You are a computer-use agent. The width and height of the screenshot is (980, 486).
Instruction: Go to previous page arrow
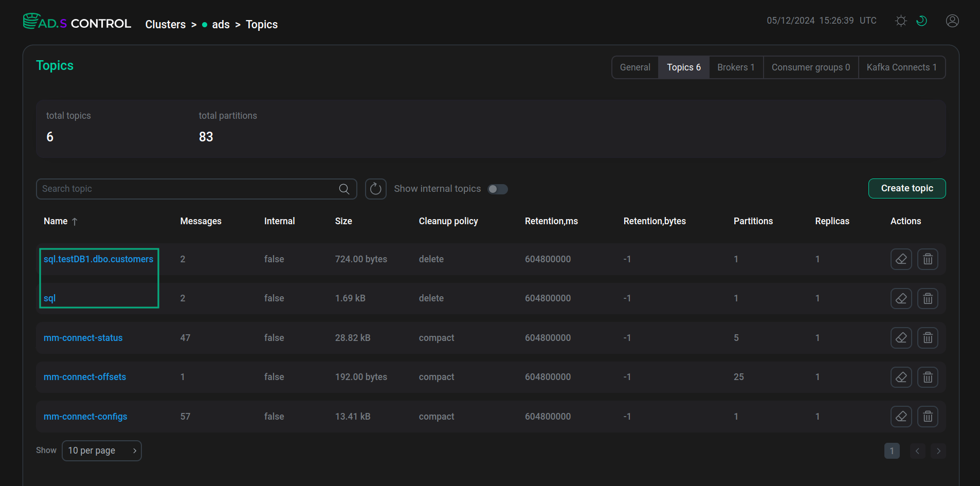click(x=917, y=451)
